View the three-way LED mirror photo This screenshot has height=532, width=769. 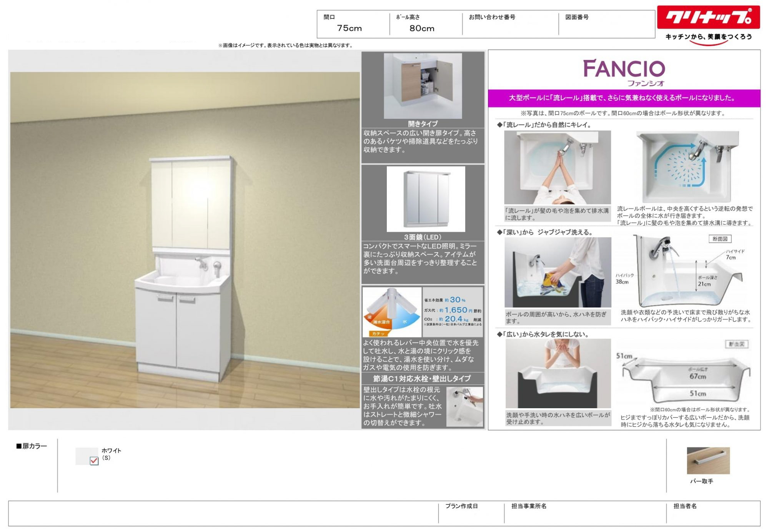(x=426, y=199)
